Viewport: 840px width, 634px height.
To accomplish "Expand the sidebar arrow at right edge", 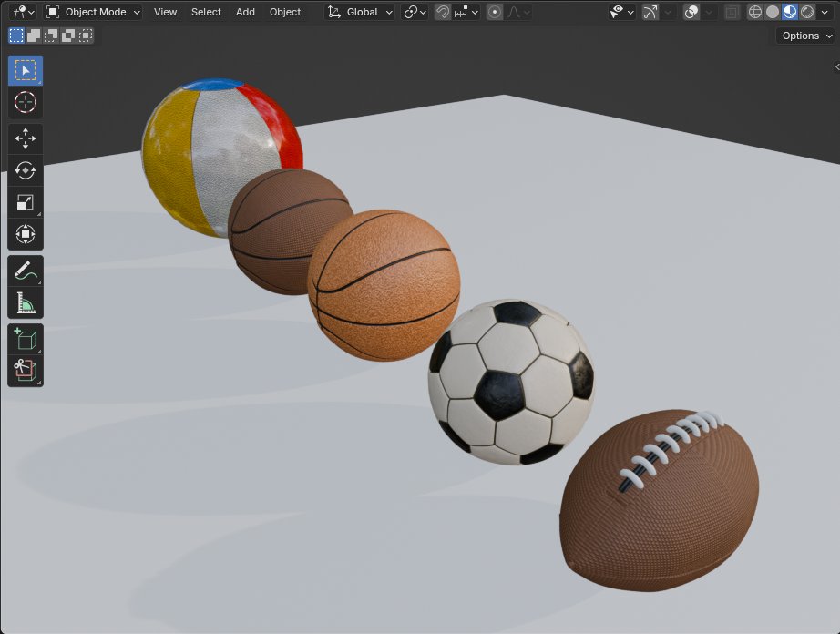I will pos(836,66).
